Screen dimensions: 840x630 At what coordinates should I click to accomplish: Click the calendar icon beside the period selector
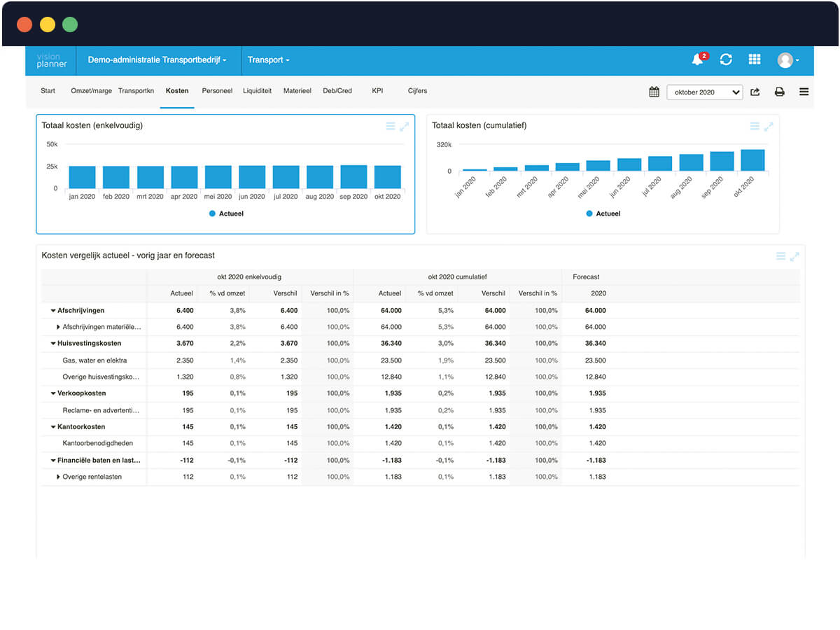[654, 92]
